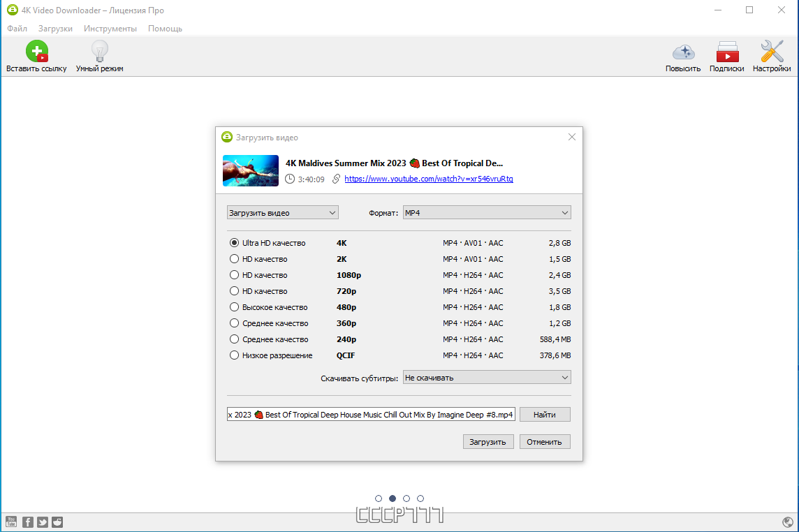Open the Facebook icon in status bar

[28, 522]
